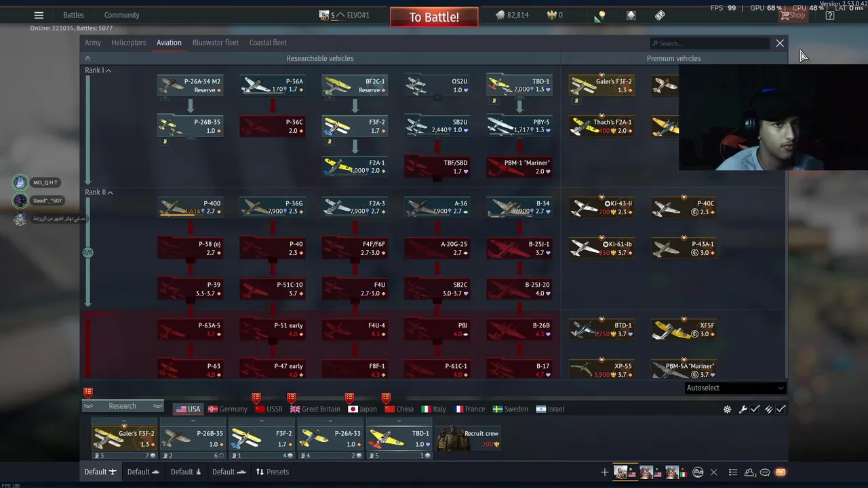Open the orange mail envelope icon

point(781,472)
